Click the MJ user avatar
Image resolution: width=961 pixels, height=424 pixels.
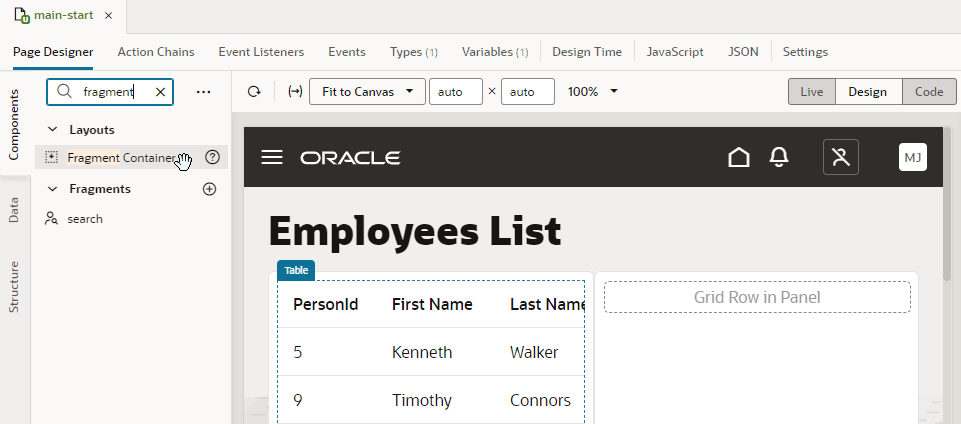(912, 157)
